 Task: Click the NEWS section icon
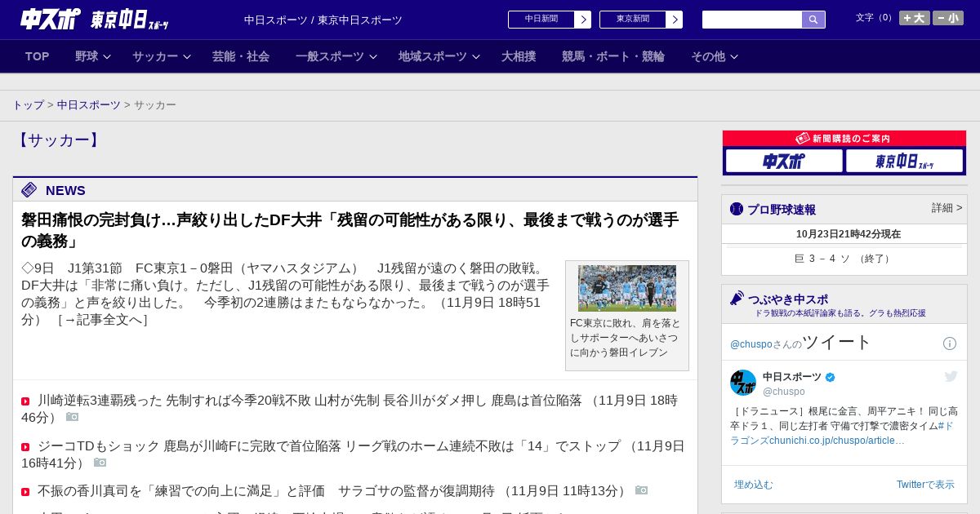(x=29, y=190)
